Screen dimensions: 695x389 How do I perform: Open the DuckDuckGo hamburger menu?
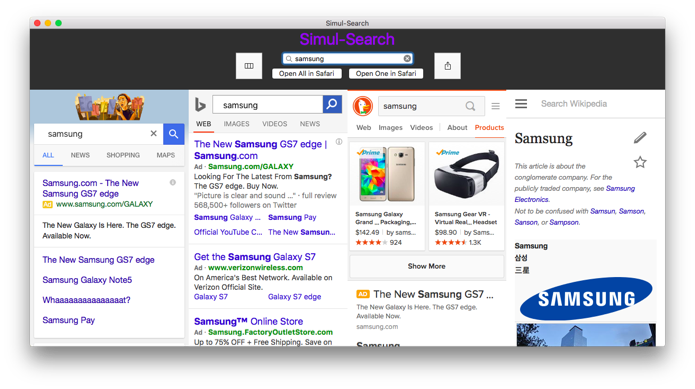[496, 106]
